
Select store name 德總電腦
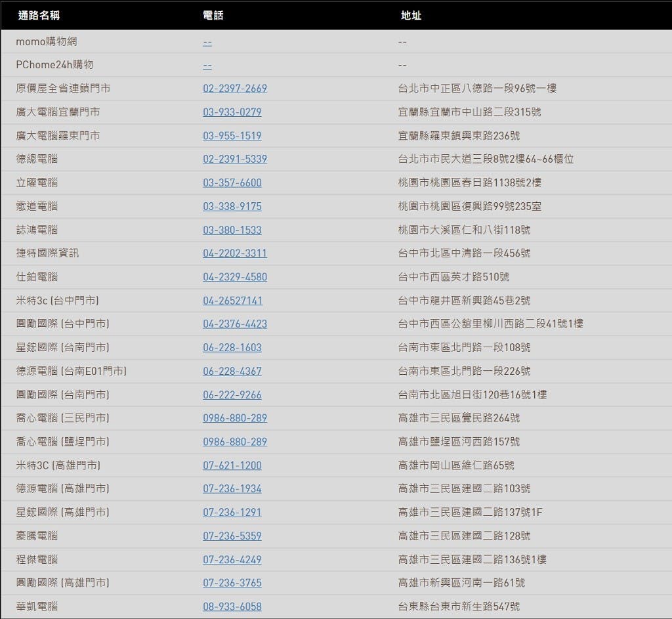37,159
